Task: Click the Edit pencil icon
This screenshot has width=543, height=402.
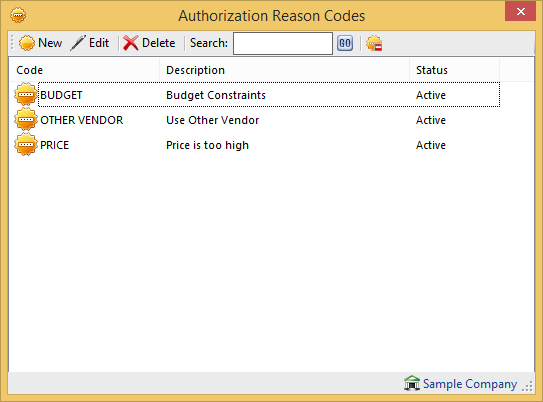Action: coord(78,43)
